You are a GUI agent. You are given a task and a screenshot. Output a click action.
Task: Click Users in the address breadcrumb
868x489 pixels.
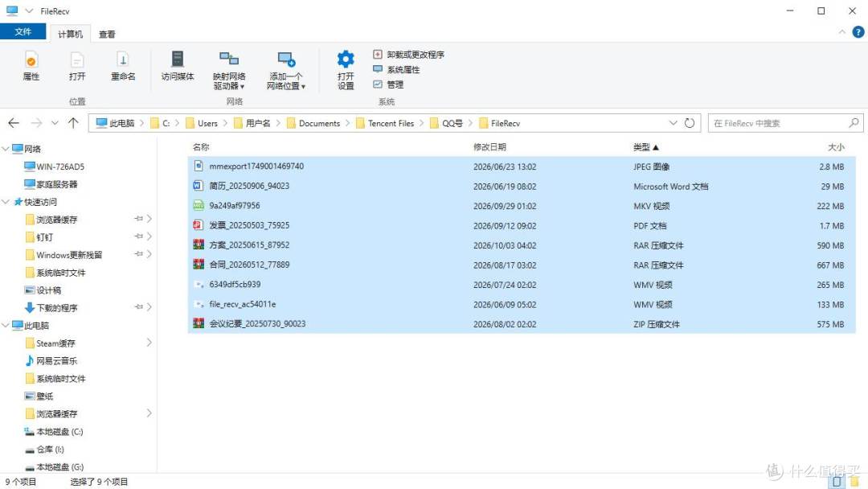207,123
